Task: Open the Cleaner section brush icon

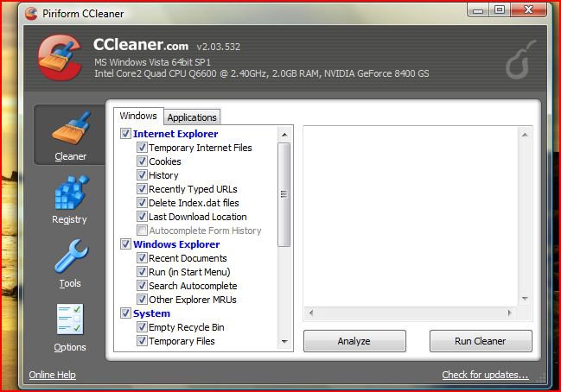Action: (71, 128)
